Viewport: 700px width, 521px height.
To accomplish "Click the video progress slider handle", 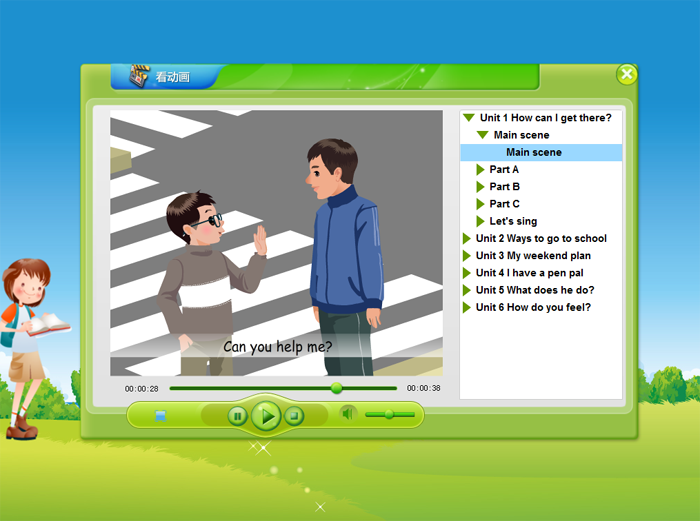I will point(337,388).
